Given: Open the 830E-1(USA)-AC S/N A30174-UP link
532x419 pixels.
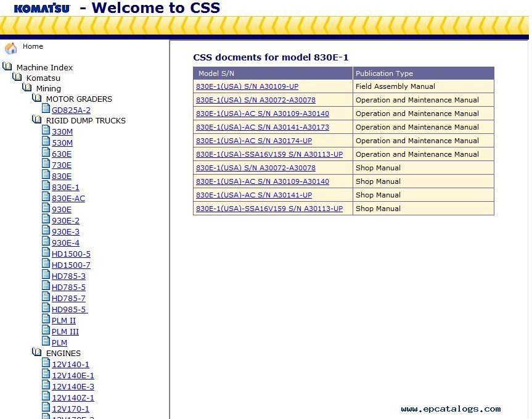Looking at the screenshot, I should point(254,141).
